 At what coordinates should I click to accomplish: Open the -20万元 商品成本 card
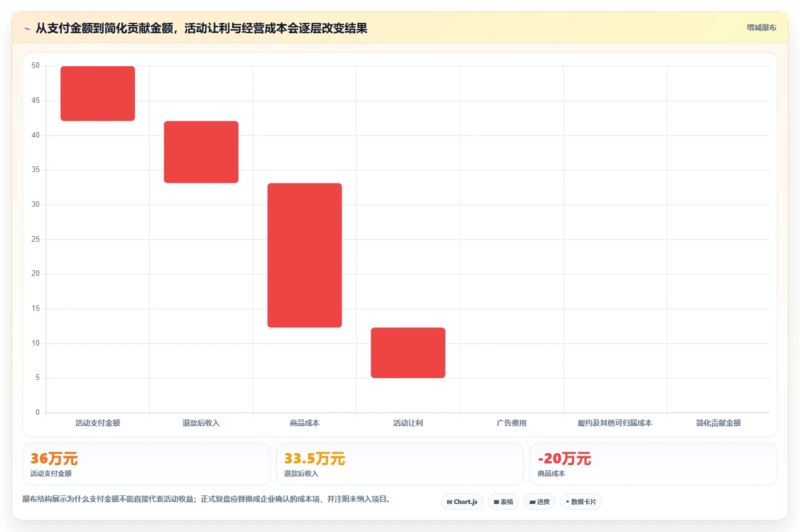654,464
